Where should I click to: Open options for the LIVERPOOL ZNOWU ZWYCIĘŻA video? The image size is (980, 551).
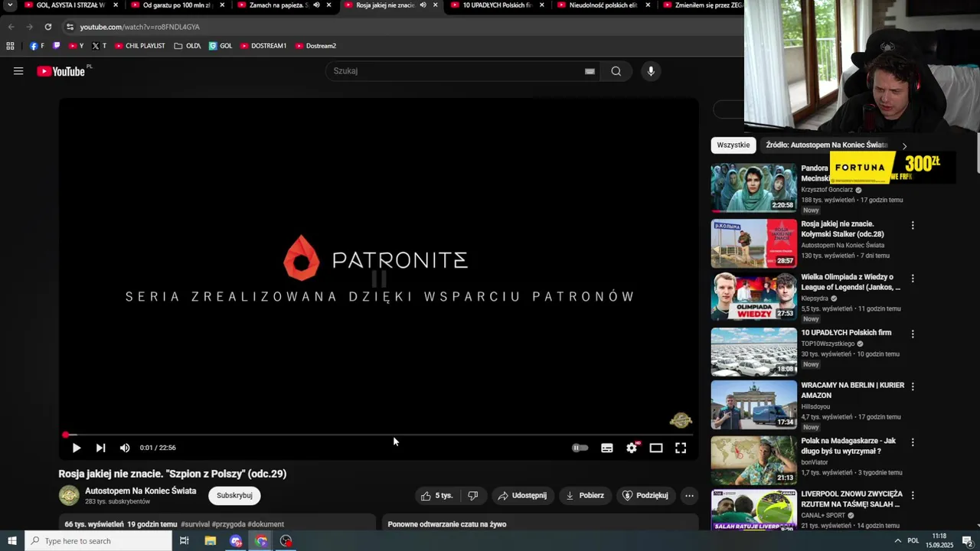tap(913, 495)
